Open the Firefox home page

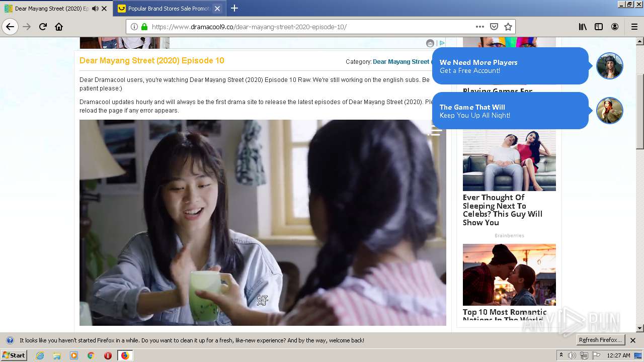(59, 27)
